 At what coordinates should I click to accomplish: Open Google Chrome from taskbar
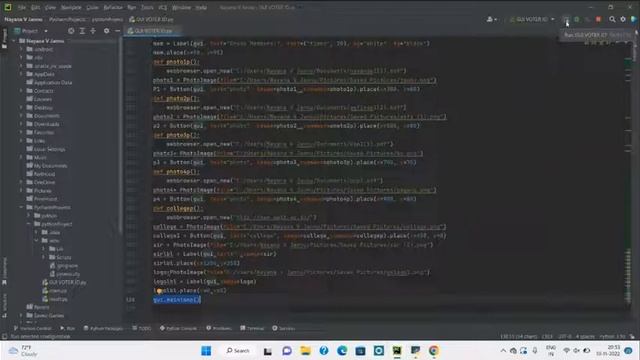(434, 351)
